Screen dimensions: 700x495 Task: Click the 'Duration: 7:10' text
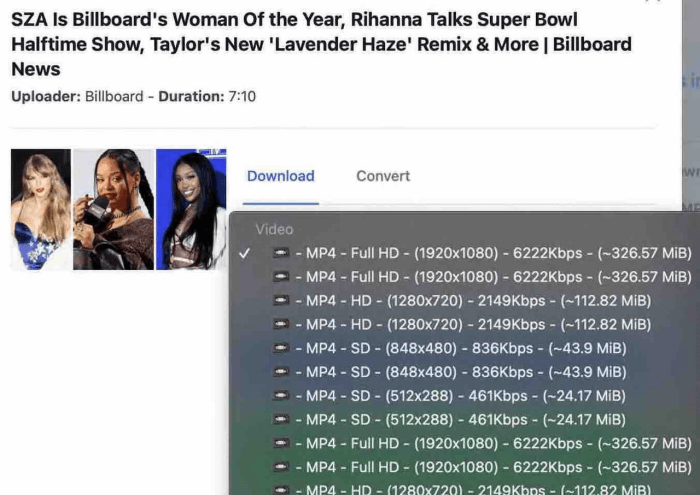pyautogui.click(x=207, y=96)
